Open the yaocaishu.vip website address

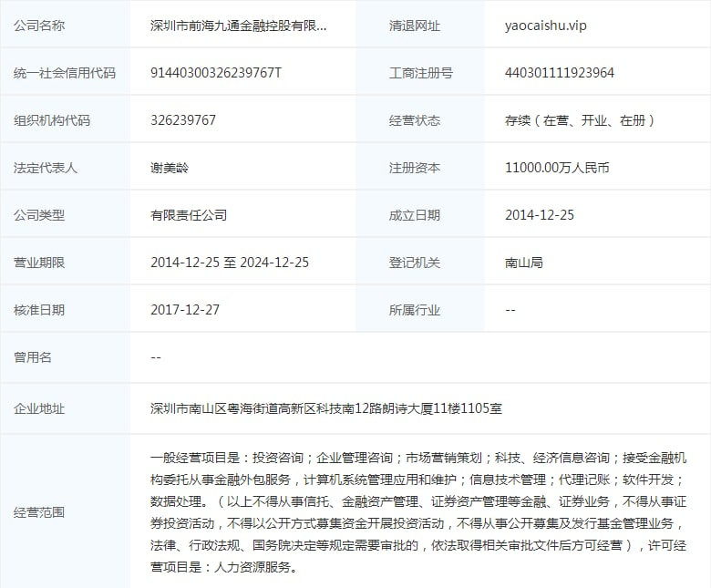click(x=545, y=26)
